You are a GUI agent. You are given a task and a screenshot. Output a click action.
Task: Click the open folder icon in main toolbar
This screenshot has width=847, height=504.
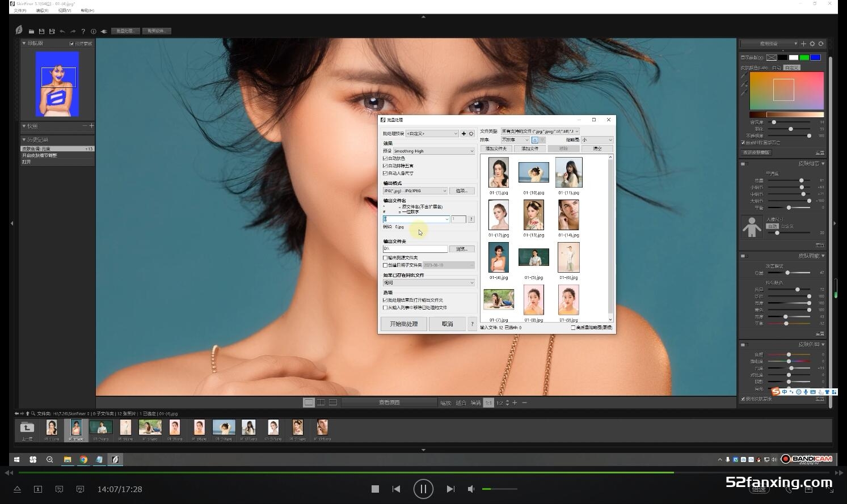31,31
